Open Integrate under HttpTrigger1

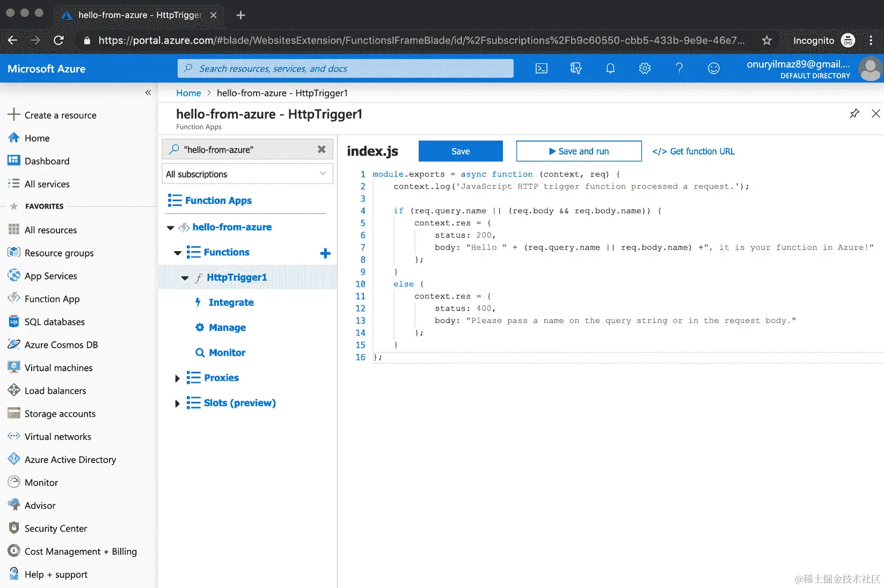click(x=231, y=302)
